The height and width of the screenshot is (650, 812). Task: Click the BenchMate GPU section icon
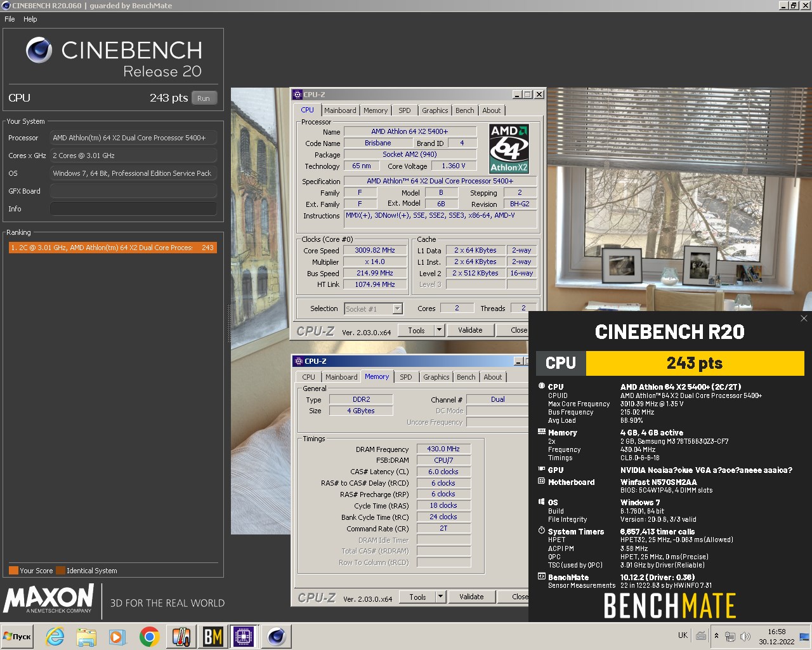(542, 469)
